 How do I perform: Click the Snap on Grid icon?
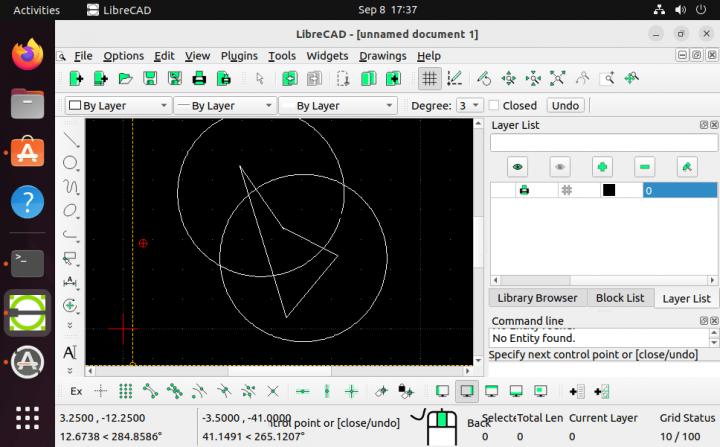(125, 391)
